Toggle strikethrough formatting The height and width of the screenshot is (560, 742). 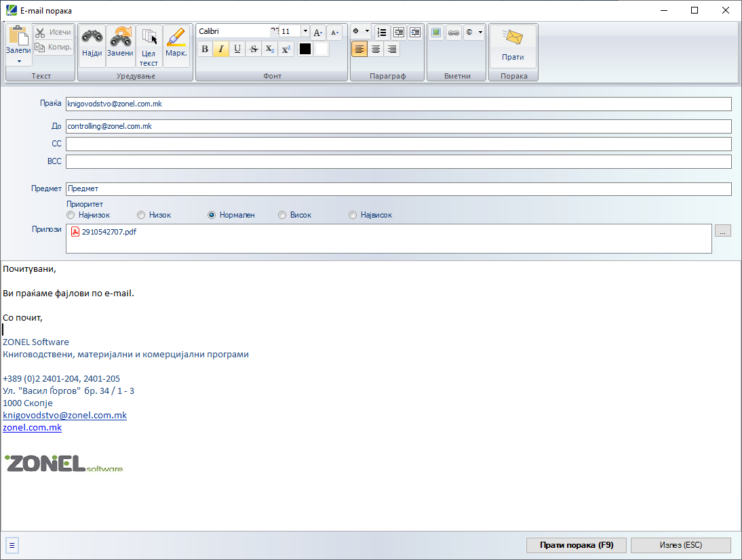coord(254,49)
